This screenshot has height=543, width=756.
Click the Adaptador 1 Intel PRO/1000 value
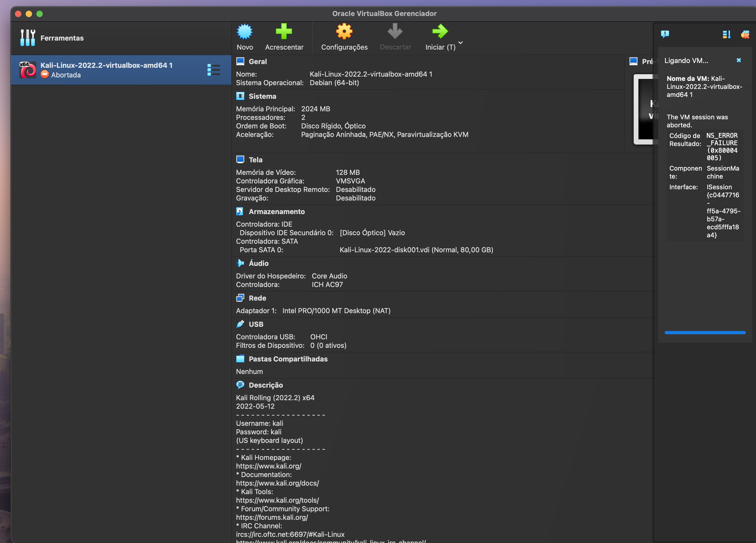coord(336,311)
